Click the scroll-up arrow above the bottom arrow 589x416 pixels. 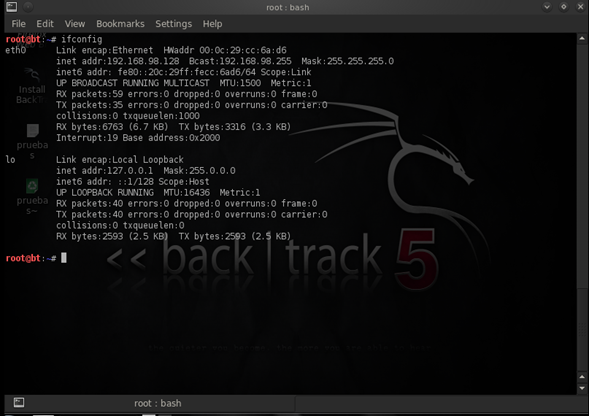[582, 377]
